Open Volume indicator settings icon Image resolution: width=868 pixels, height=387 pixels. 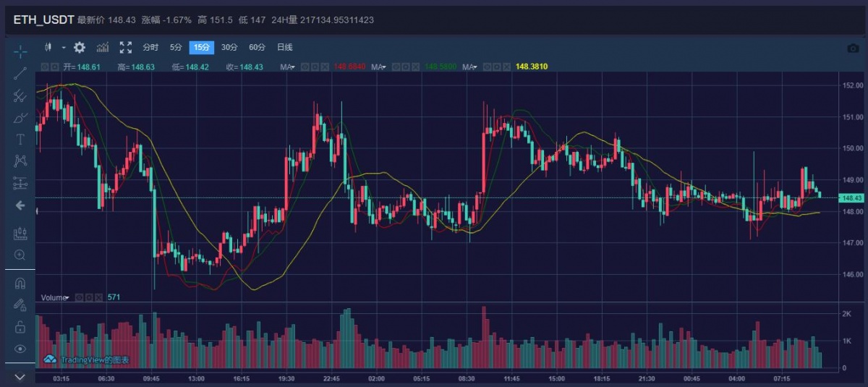pos(89,297)
